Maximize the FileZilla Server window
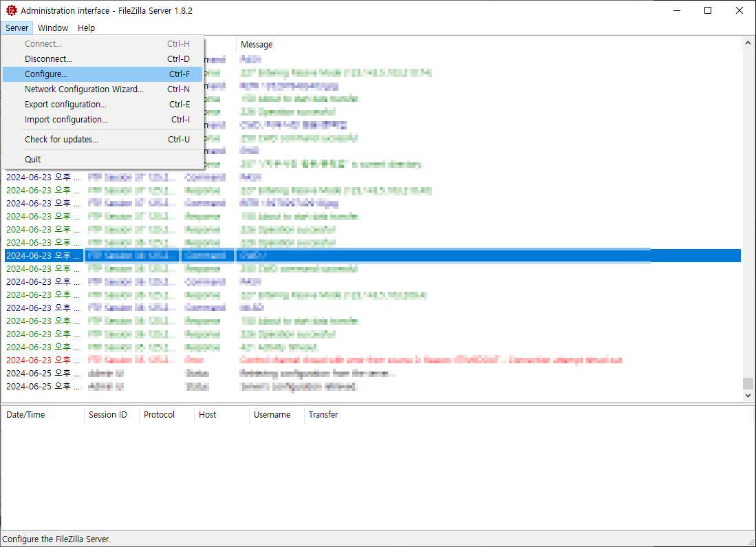The height and width of the screenshot is (547, 756). pos(708,10)
